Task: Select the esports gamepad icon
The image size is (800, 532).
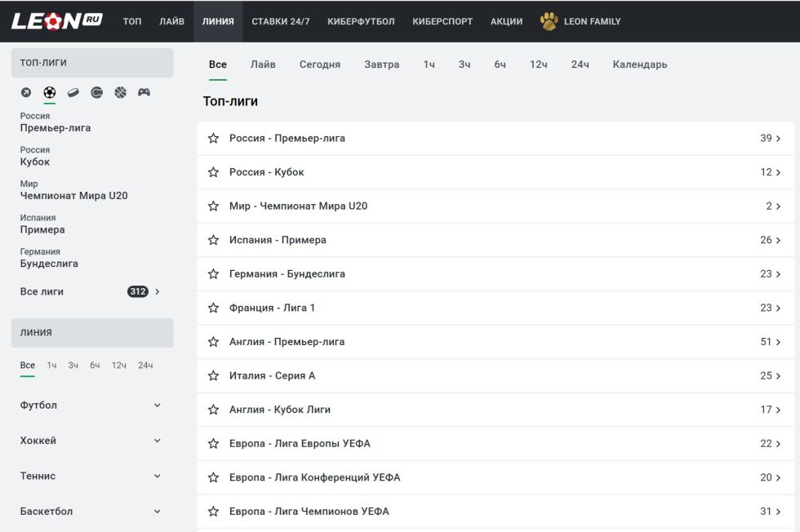Action: coord(144,92)
